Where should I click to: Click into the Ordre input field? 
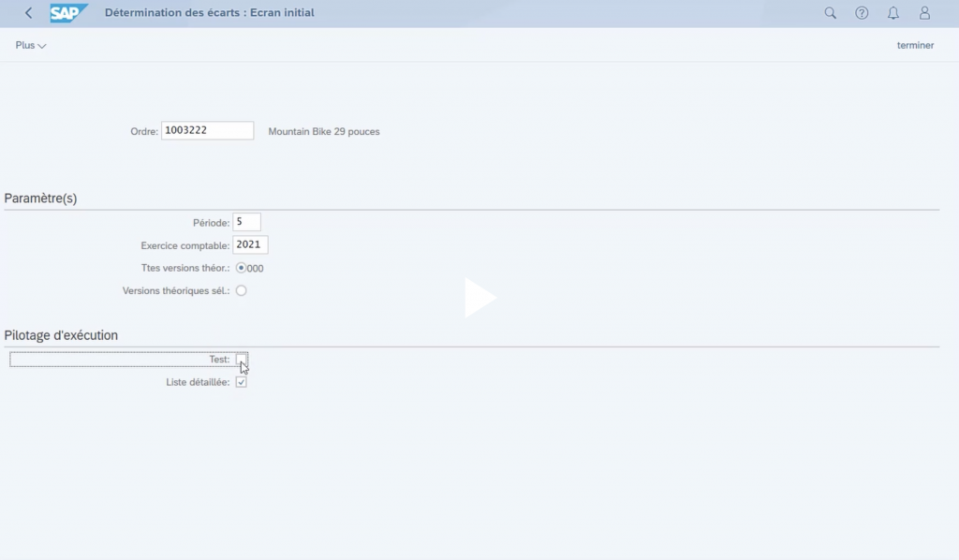pos(207,131)
